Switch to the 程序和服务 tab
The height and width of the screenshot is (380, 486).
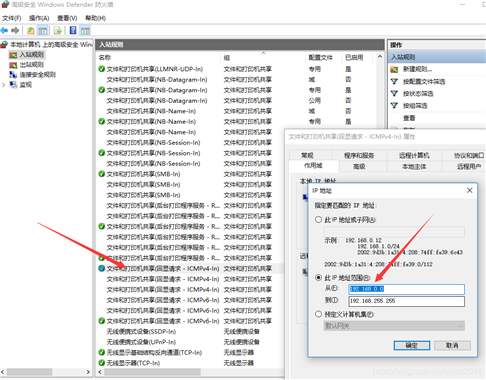359,155
